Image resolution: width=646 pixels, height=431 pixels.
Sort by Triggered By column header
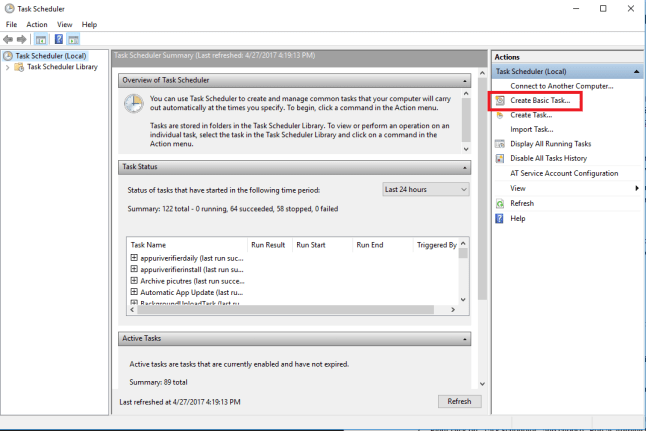pyautogui.click(x=435, y=245)
